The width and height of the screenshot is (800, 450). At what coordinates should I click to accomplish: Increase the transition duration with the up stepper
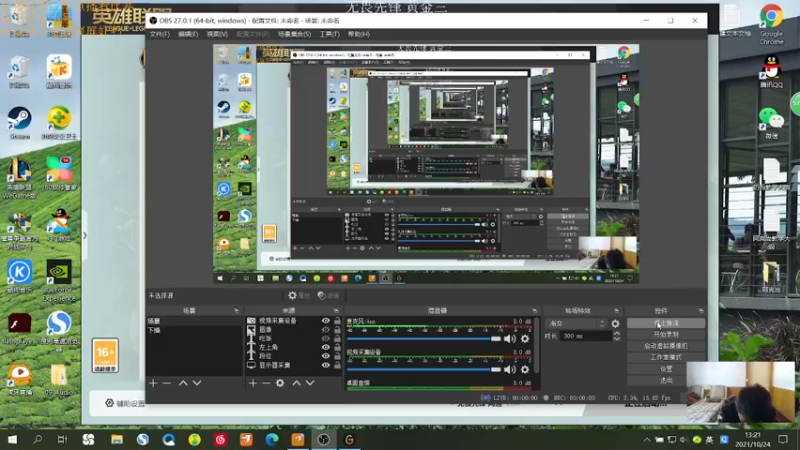(617, 333)
